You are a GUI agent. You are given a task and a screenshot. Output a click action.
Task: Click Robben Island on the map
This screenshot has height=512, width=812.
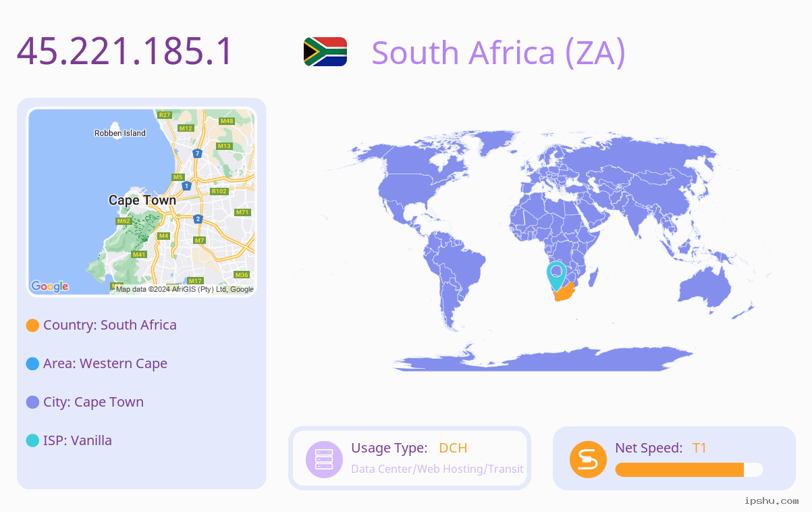pyautogui.click(x=120, y=133)
